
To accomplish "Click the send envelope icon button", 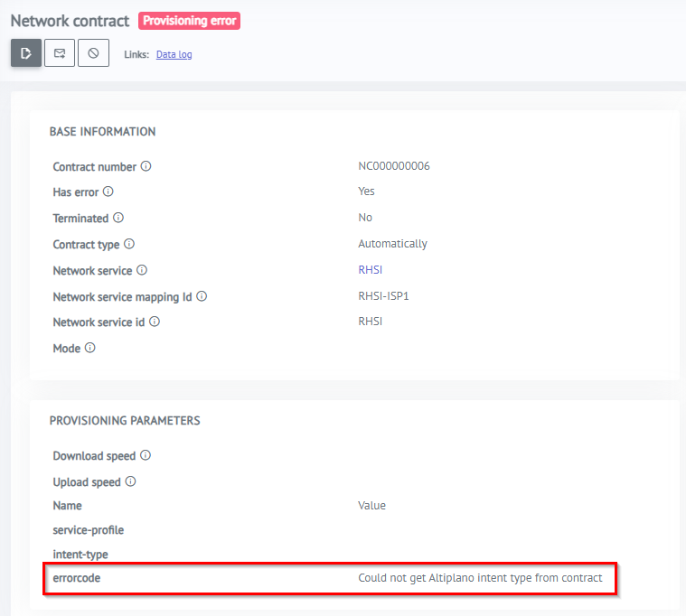I will [x=60, y=53].
